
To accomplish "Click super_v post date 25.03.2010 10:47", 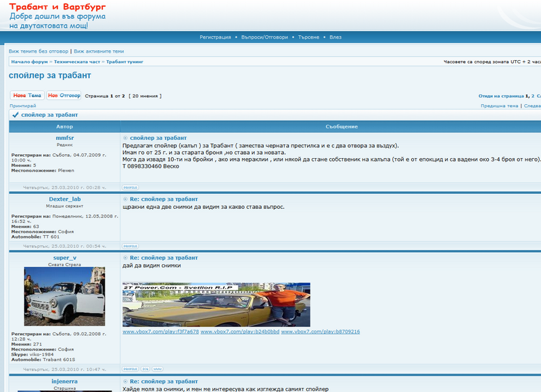I will click(x=64, y=369).
